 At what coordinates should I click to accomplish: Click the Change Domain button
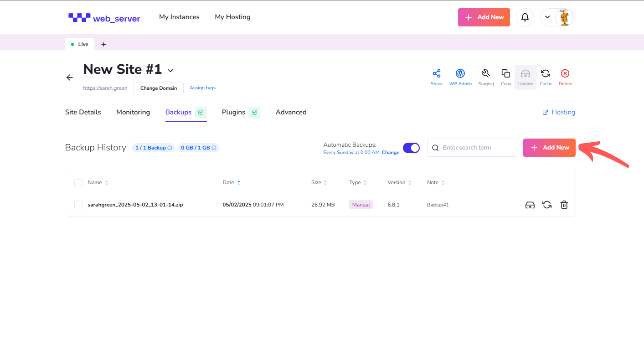159,88
